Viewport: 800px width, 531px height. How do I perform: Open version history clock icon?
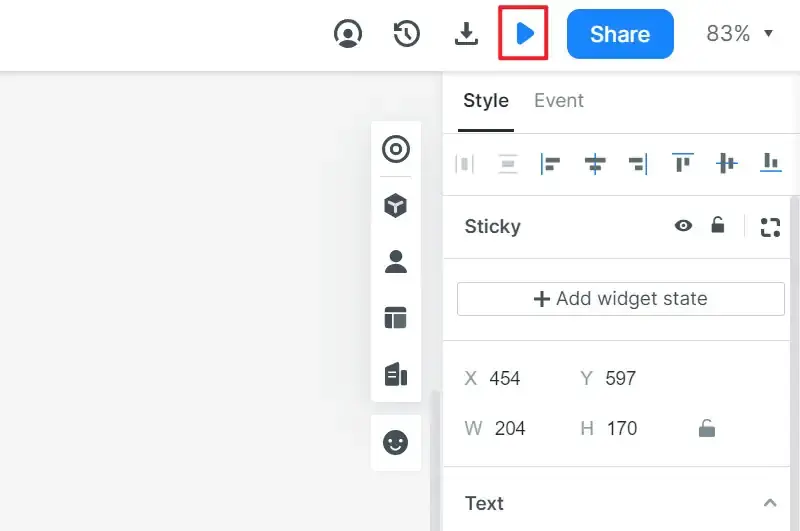(x=407, y=34)
